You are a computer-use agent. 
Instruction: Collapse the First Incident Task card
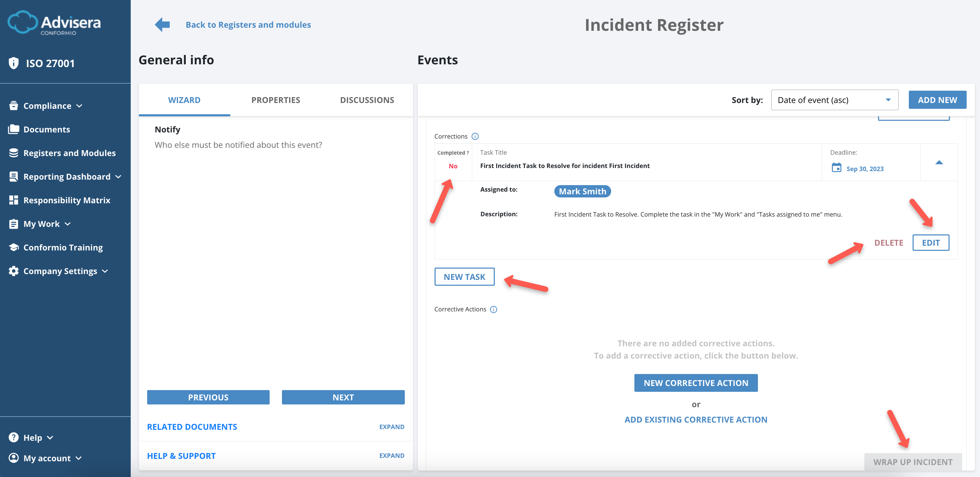pos(939,163)
